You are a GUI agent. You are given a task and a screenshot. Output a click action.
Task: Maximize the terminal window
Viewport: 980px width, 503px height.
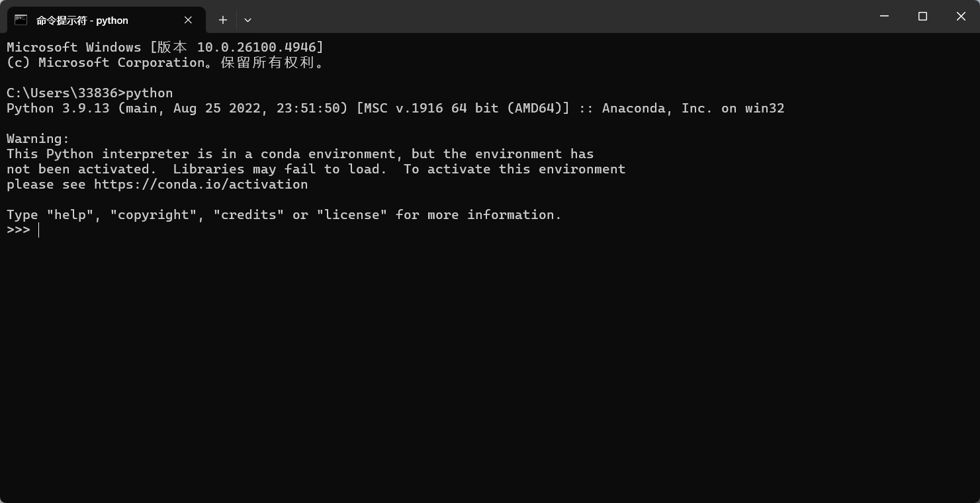pyautogui.click(x=922, y=16)
